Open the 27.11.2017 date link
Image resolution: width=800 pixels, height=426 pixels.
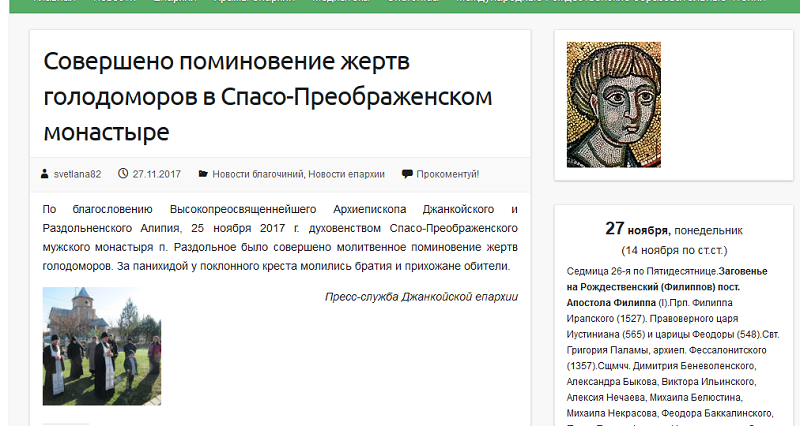pyautogui.click(x=157, y=174)
